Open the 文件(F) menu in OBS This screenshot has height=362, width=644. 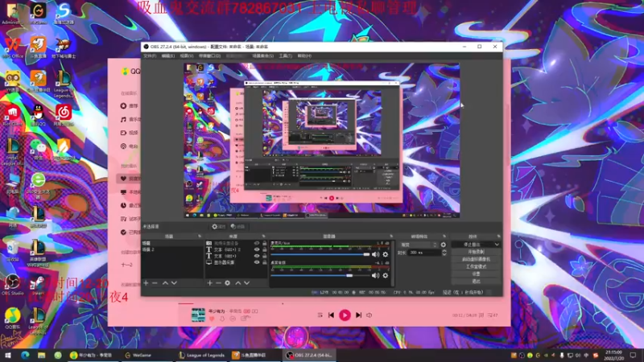pos(150,56)
